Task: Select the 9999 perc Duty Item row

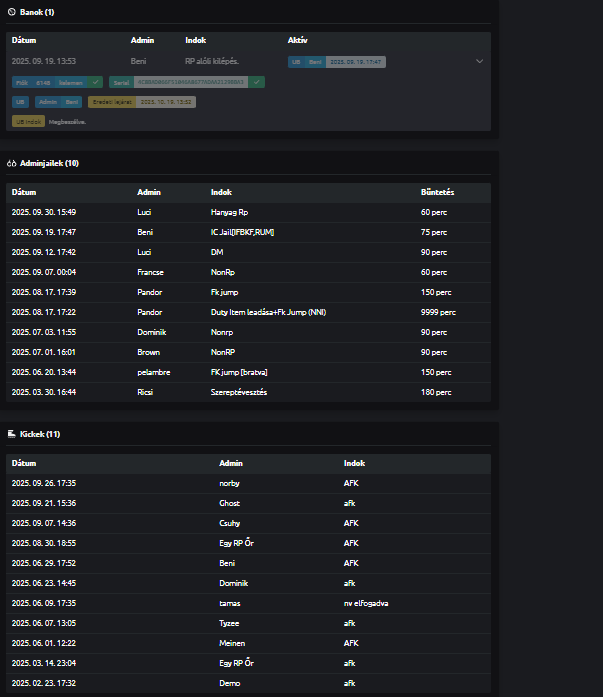Action: coord(248,312)
